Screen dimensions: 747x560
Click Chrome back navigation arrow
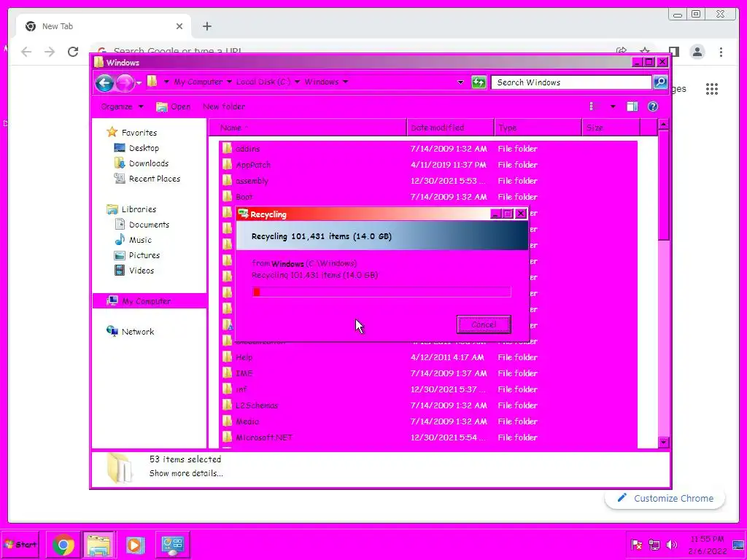[x=26, y=52]
